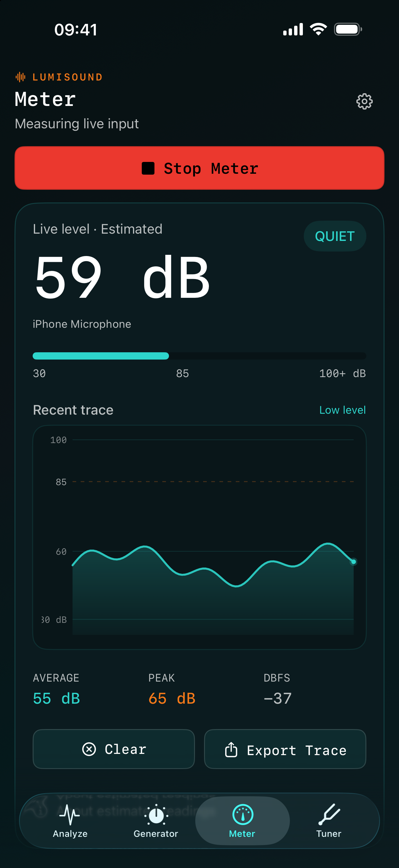Tap the Meter page title
The height and width of the screenshot is (868, 399).
point(45,99)
